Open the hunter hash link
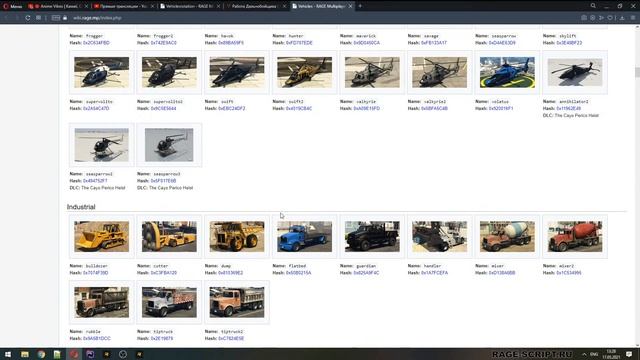The width and height of the screenshot is (640, 360). tap(299, 43)
